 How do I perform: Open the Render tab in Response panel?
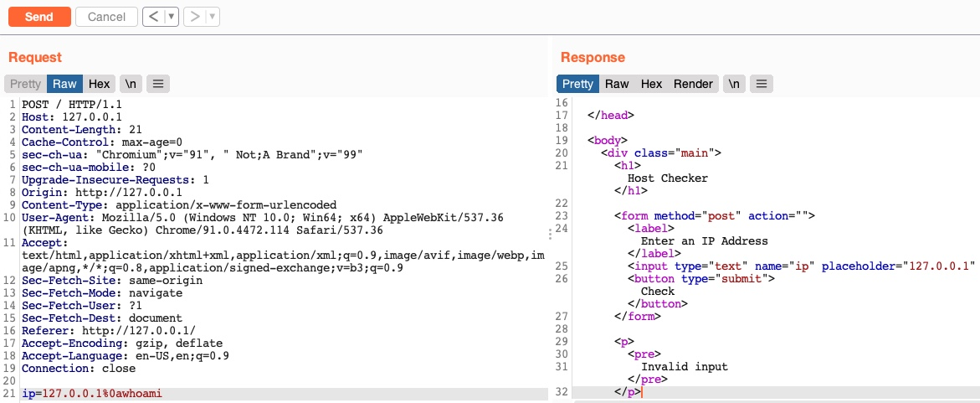click(x=693, y=84)
